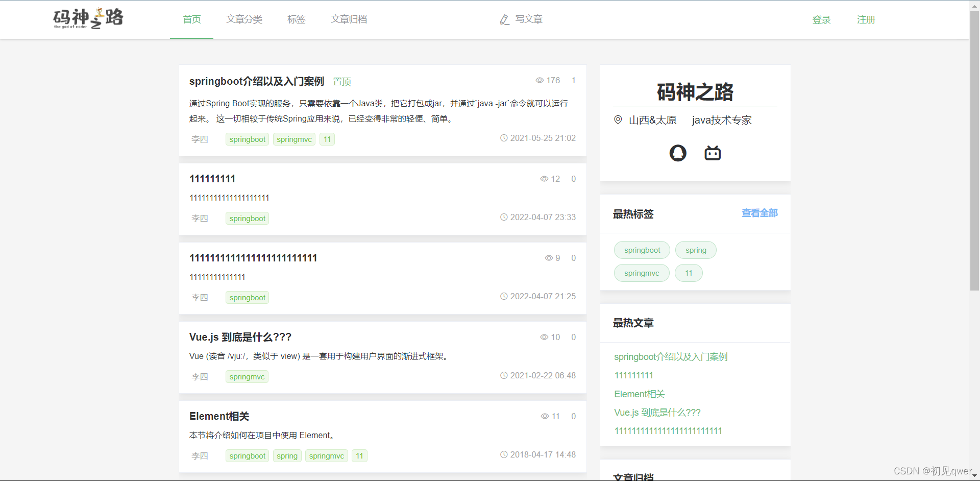Click the clock icon on the Element相关 article
The width and height of the screenshot is (980, 481).
click(503, 454)
